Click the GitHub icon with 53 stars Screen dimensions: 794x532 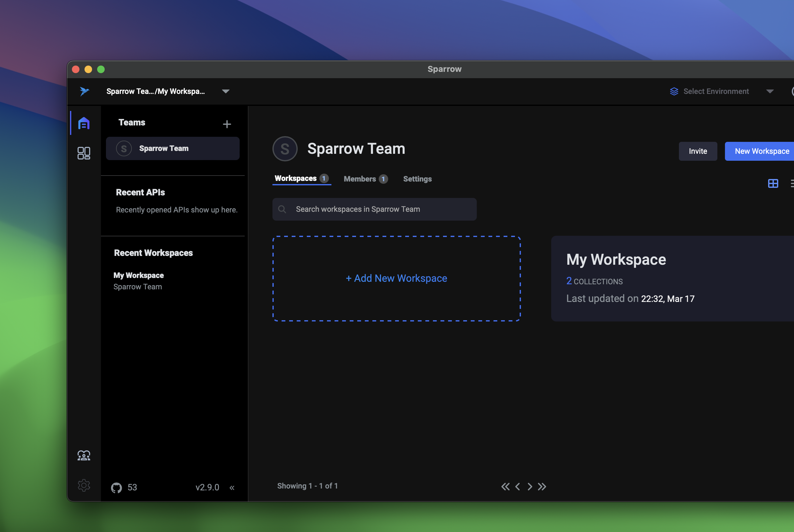click(x=116, y=488)
